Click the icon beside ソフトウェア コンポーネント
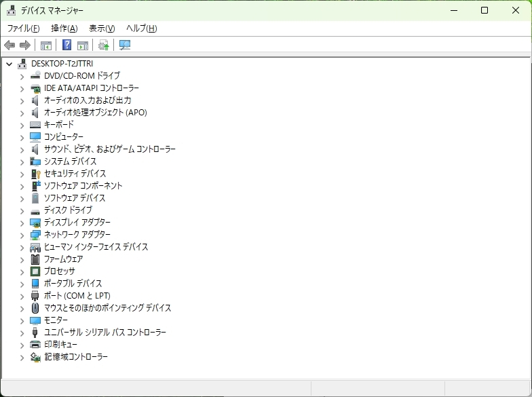Image resolution: width=532 pixels, height=397 pixels. point(35,186)
